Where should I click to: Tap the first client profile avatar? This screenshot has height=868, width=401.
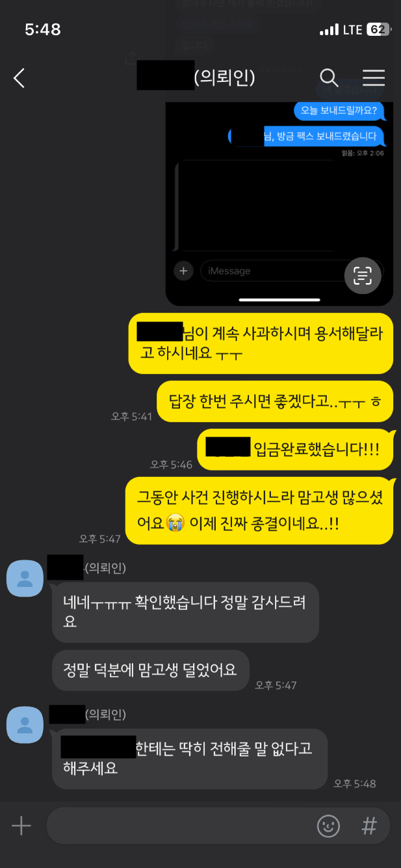pyautogui.click(x=25, y=577)
